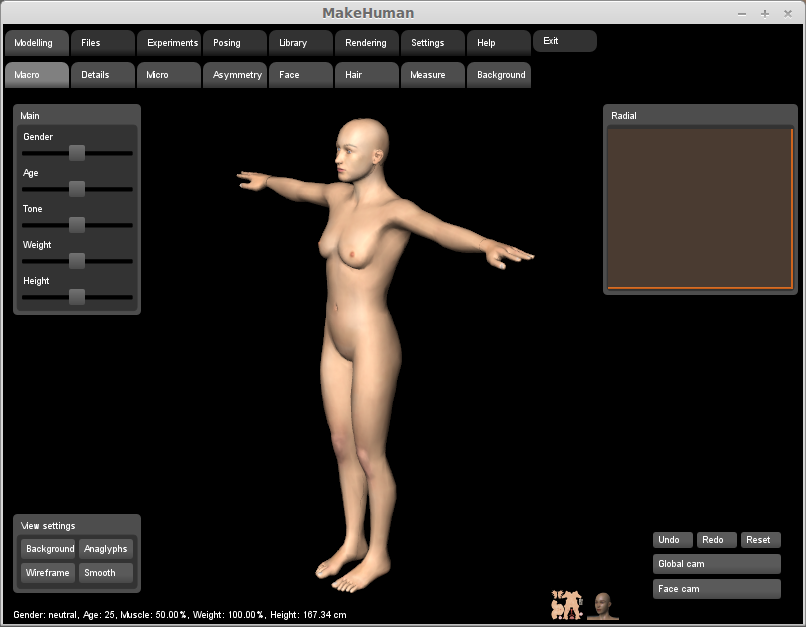Switch to Global cam
806x627 pixels.
coord(717,564)
